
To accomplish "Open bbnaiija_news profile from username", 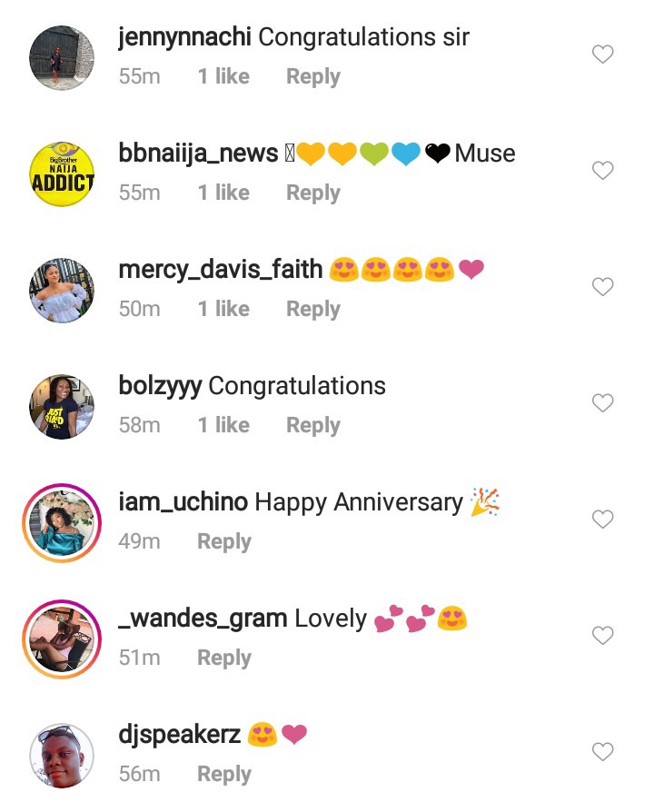I will (198, 153).
